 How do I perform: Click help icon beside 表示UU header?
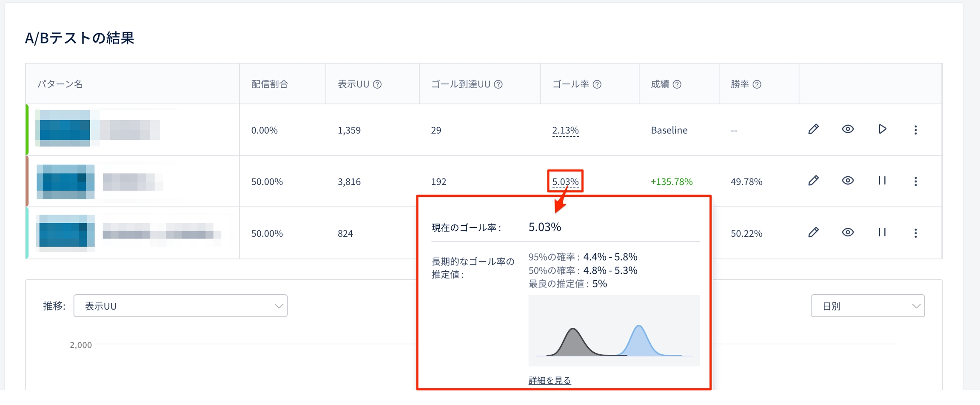(377, 84)
